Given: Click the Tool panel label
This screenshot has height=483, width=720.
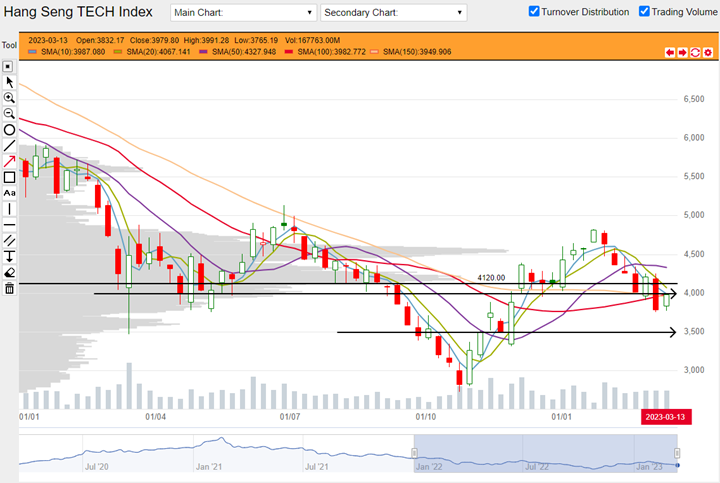Looking at the screenshot, I should (9, 45).
